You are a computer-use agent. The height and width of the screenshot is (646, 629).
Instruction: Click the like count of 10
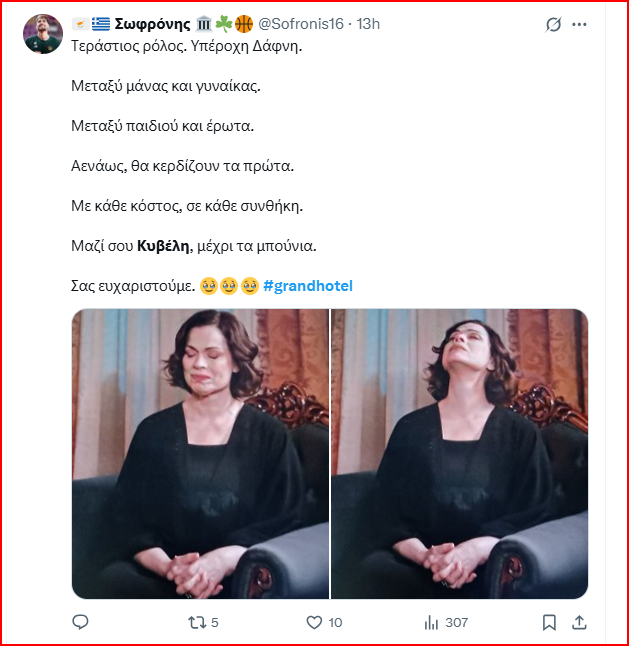[x=335, y=623]
